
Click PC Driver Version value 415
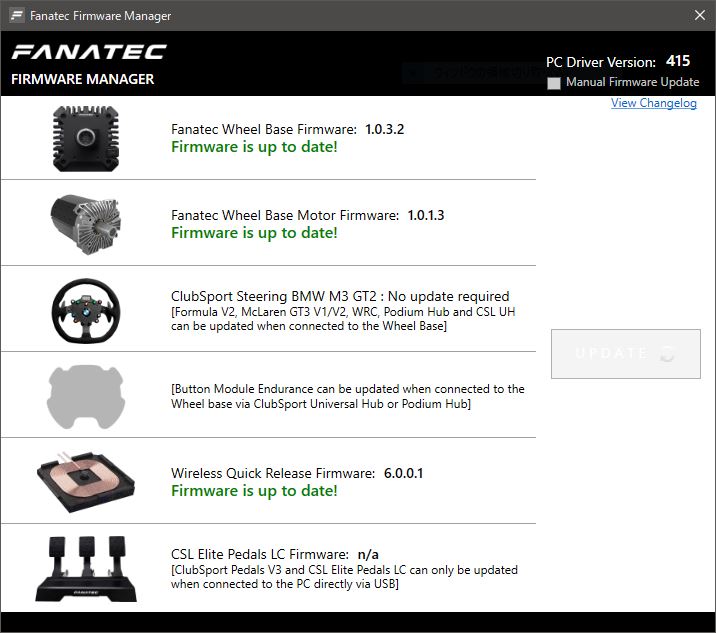tap(678, 61)
